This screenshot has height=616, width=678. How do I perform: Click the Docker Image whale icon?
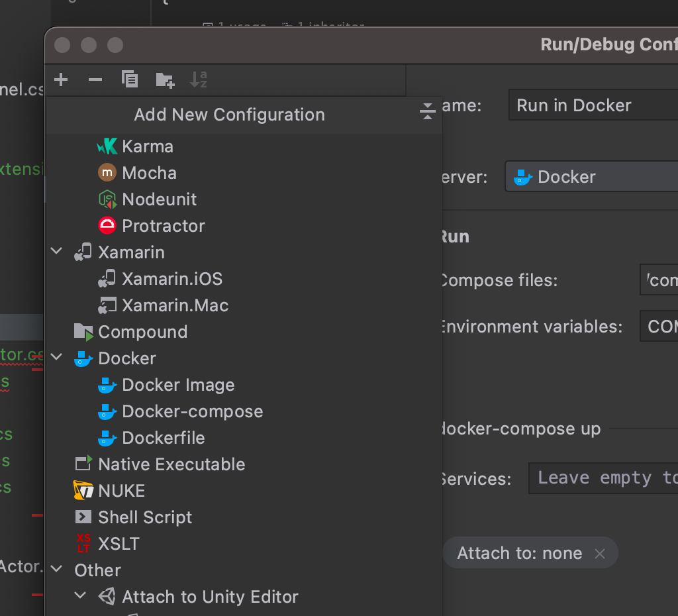pyautogui.click(x=107, y=385)
